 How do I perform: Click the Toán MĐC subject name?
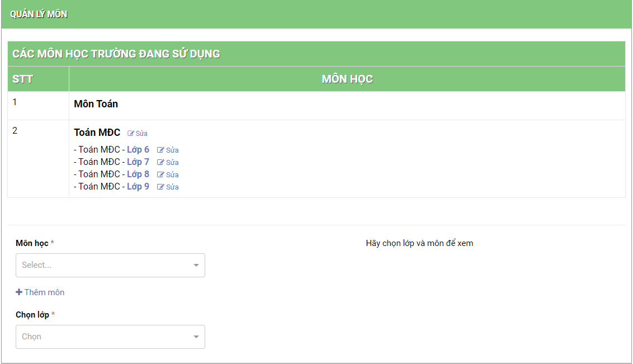[97, 133]
